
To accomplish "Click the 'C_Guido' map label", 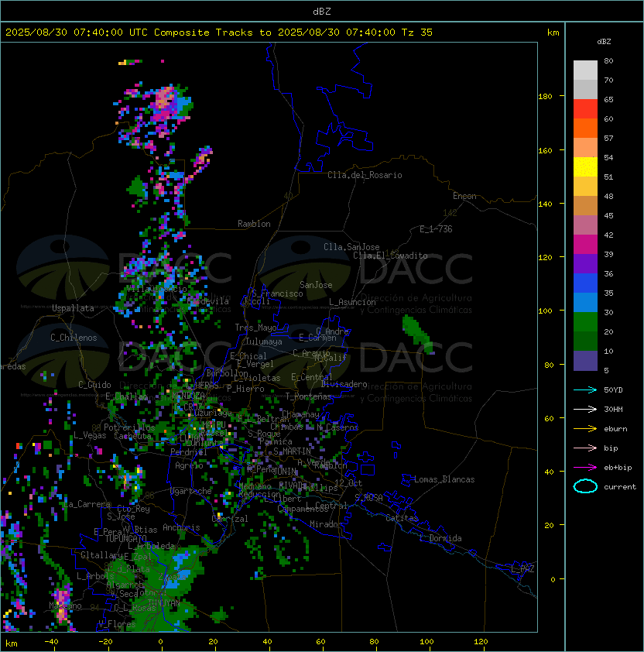I will pos(94,385).
